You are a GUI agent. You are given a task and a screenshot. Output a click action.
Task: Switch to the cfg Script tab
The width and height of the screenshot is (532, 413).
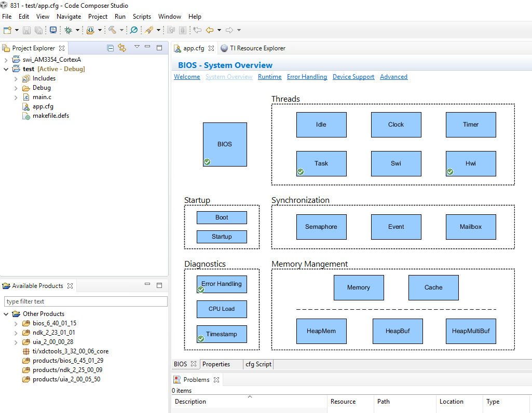pyautogui.click(x=258, y=364)
